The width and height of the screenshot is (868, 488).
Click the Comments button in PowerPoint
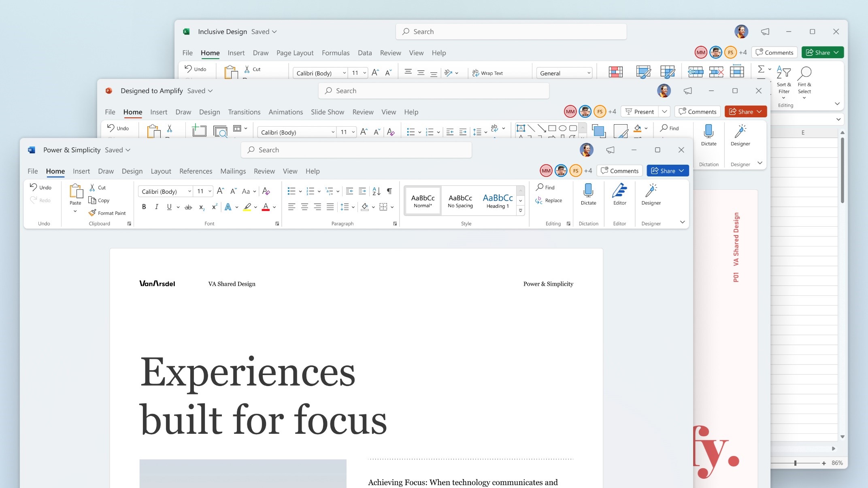(x=698, y=111)
